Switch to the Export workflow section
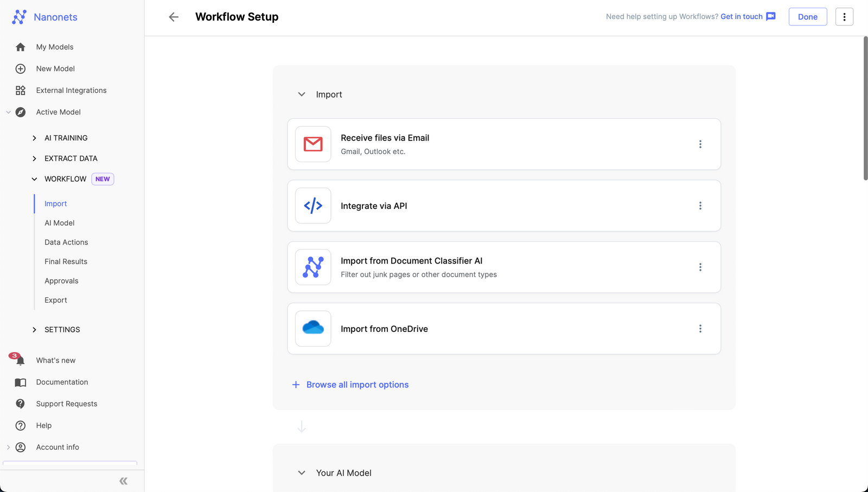Image resolution: width=868 pixels, height=492 pixels. (55, 299)
